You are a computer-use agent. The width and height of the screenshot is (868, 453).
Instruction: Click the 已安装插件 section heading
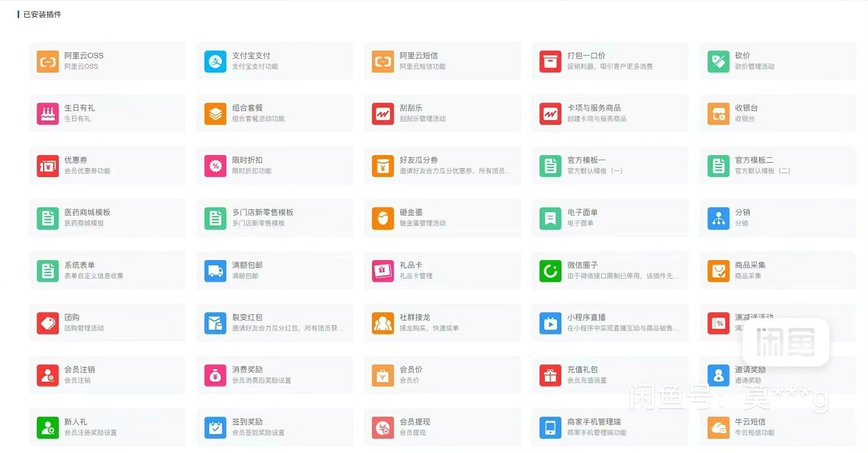coord(42,14)
